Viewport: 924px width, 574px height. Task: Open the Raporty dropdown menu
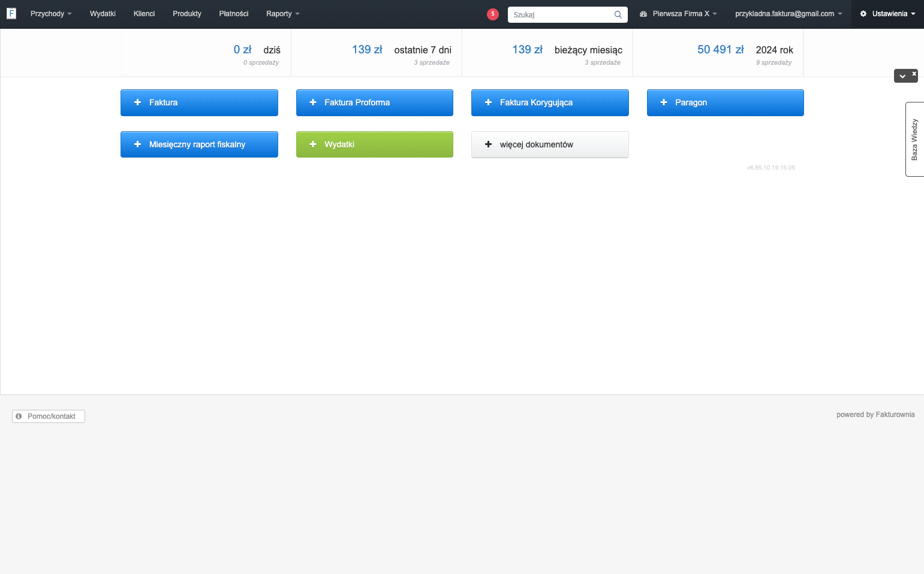tap(283, 14)
